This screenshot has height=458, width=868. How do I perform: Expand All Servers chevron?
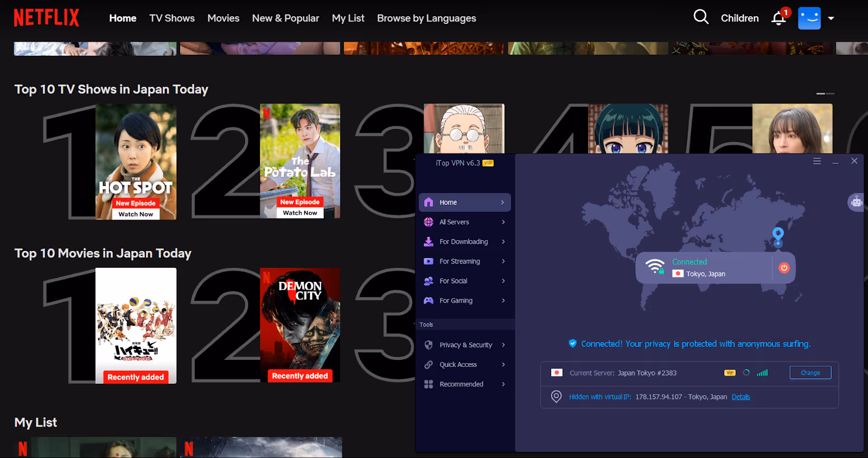503,222
